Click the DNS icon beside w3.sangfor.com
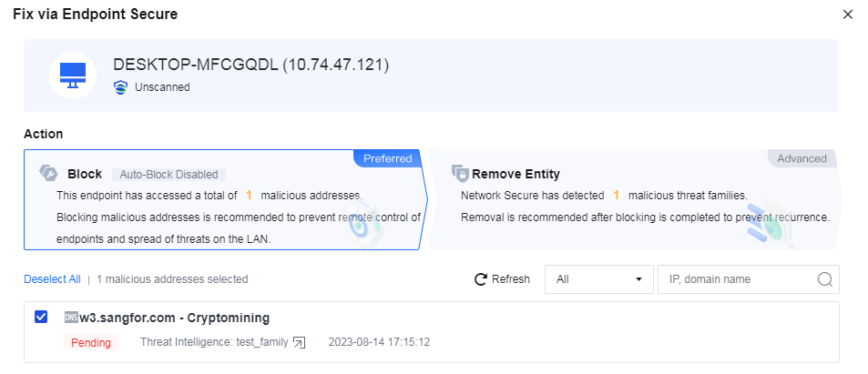Image resolution: width=868 pixels, height=374 pixels. tap(71, 318)
